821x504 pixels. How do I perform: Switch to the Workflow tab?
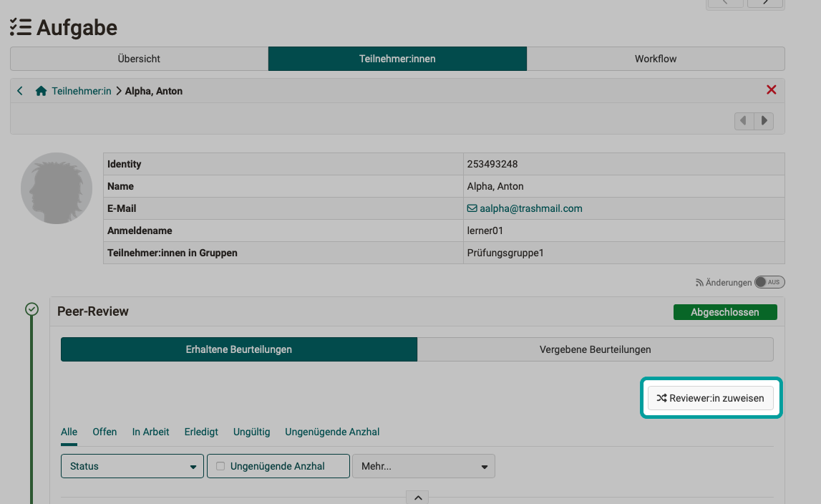click(655, 59)
